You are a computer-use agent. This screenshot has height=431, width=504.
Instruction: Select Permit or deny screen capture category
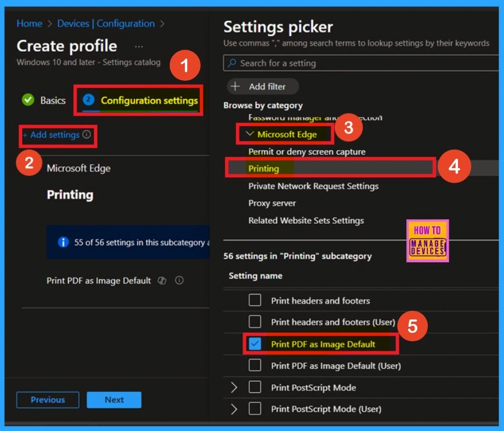[x=306, y=151]
